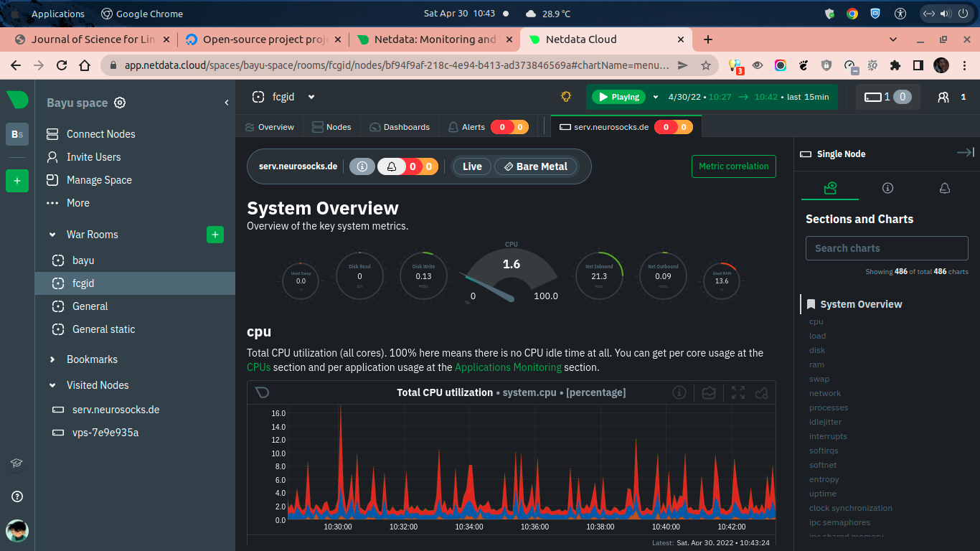Click the Net Inbound gauge
980x551 pixels.
[599, 275]
